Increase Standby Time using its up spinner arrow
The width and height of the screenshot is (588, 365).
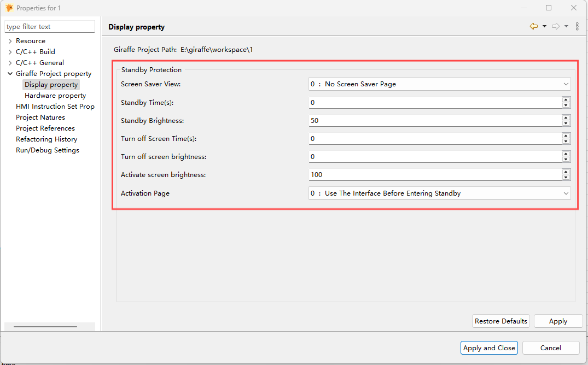click(566, 100)
